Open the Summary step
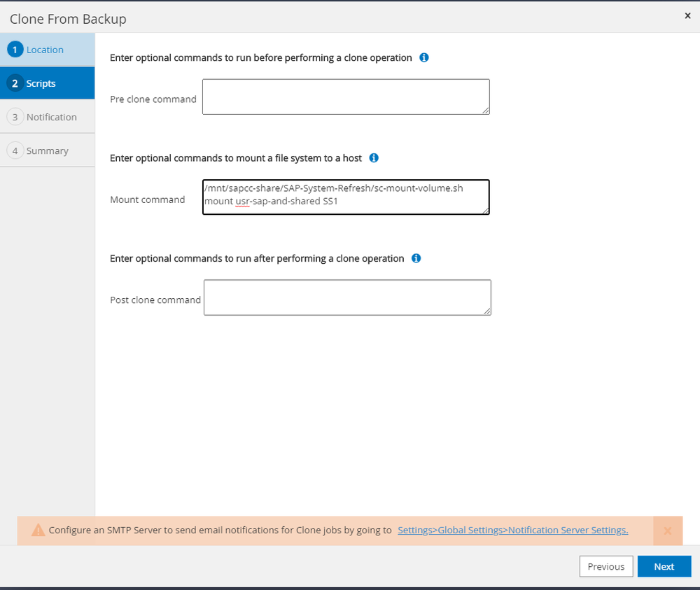 coord(47,150)
